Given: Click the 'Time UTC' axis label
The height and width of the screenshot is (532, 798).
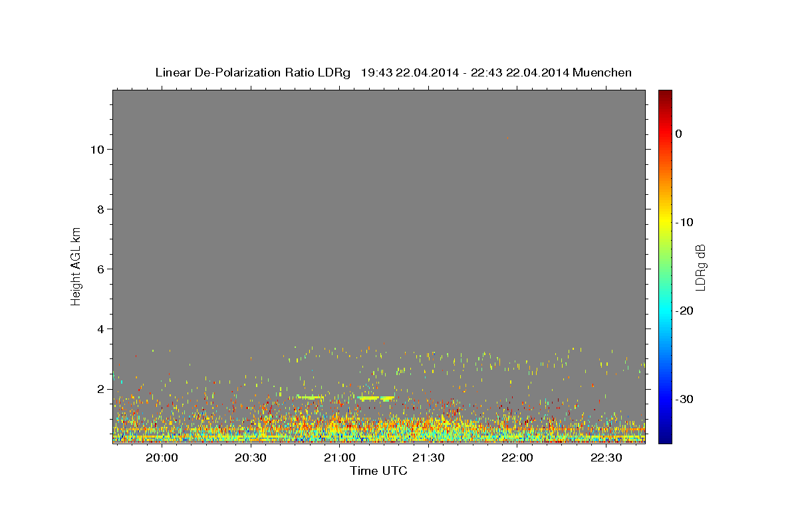Looking at the screenshot, I should tap(378, 471).
